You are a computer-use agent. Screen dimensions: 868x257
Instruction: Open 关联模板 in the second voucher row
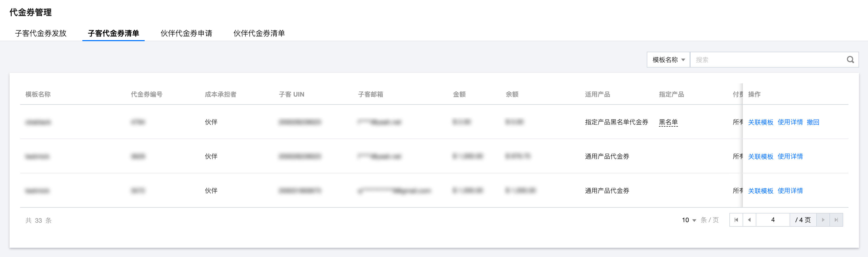[761, 156]
